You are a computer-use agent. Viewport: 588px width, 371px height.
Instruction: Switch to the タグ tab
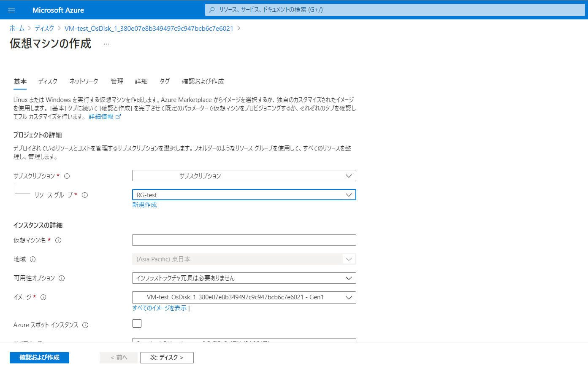point(165,81)
